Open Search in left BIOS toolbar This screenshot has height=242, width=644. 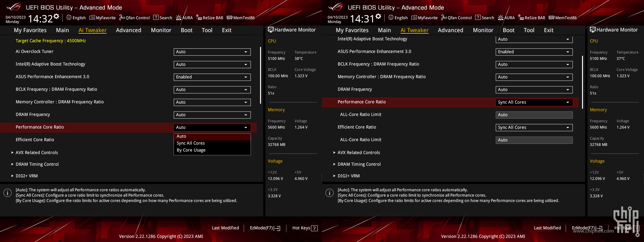[x=163, y=18]
